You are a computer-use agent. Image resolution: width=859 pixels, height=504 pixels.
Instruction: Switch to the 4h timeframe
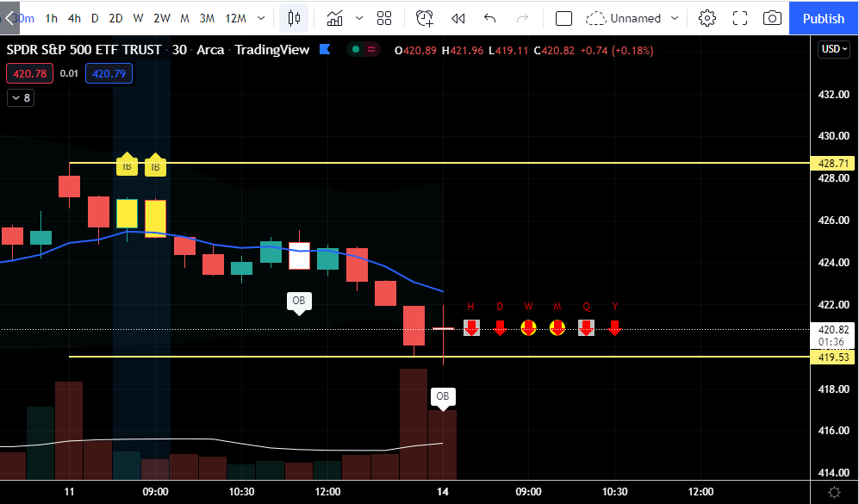[x=74, y=18]
